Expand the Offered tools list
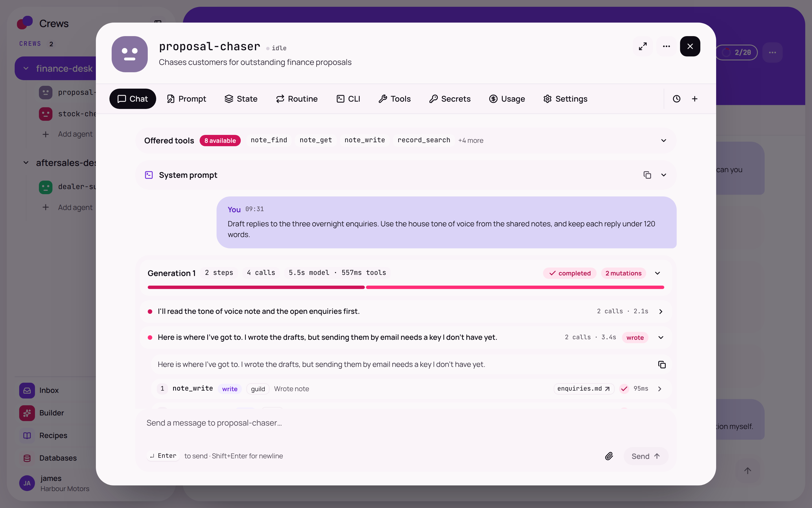 click(x=663, y=141)
